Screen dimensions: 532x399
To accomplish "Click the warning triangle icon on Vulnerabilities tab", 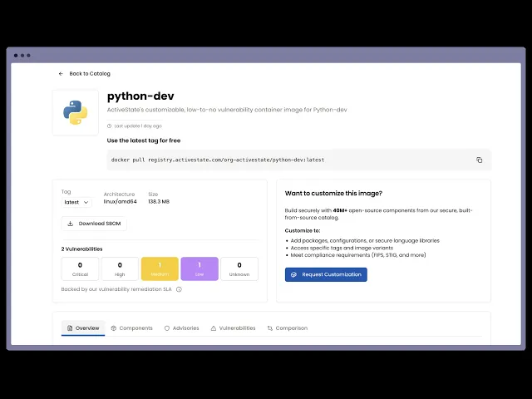I will tap(214, 328).
